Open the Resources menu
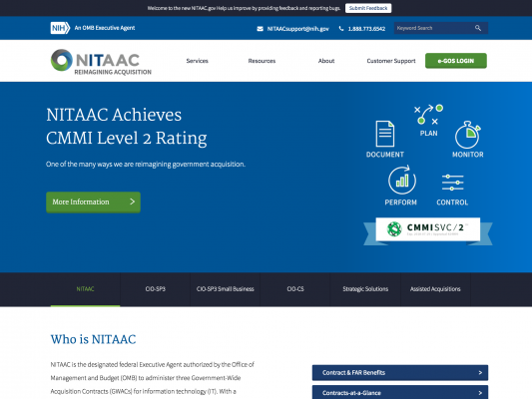The image size is (532, 399). pyautogui.click(x=262, y=61)
